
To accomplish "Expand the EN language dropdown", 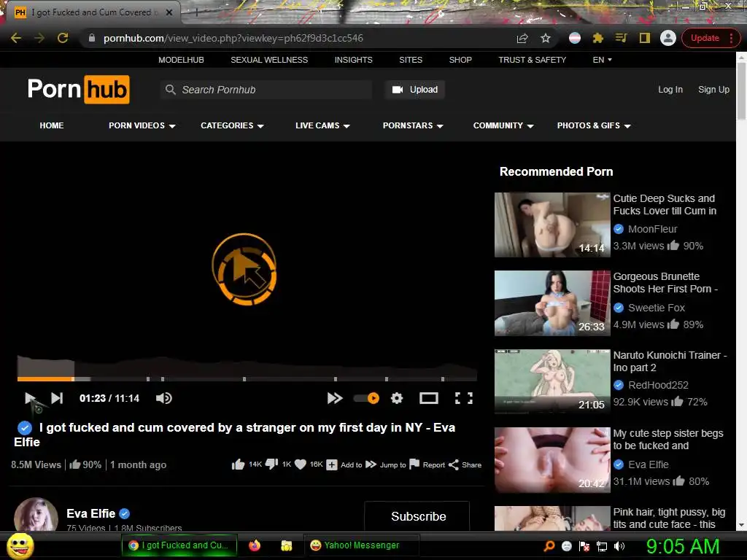I will tap(602, 60).
